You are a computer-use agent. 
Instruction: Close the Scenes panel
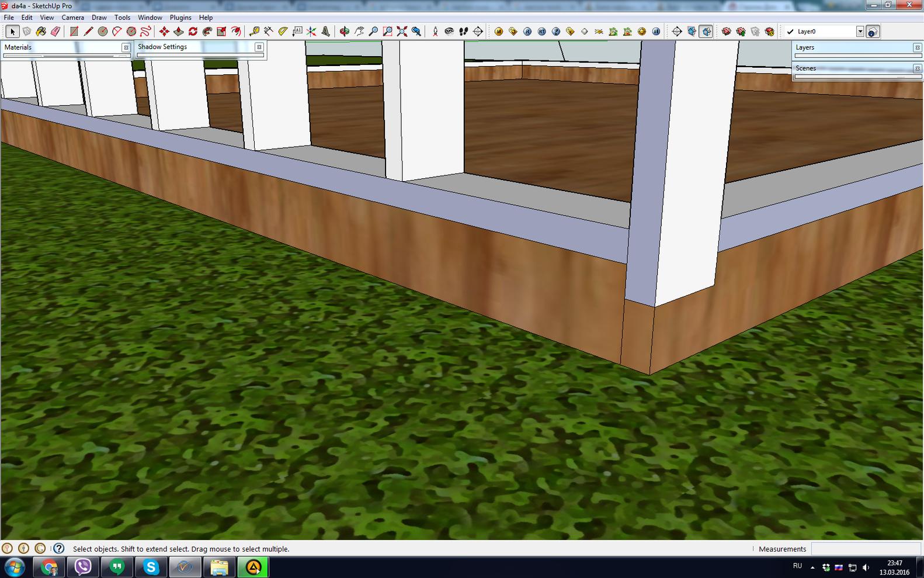click(x=916, y=68)
